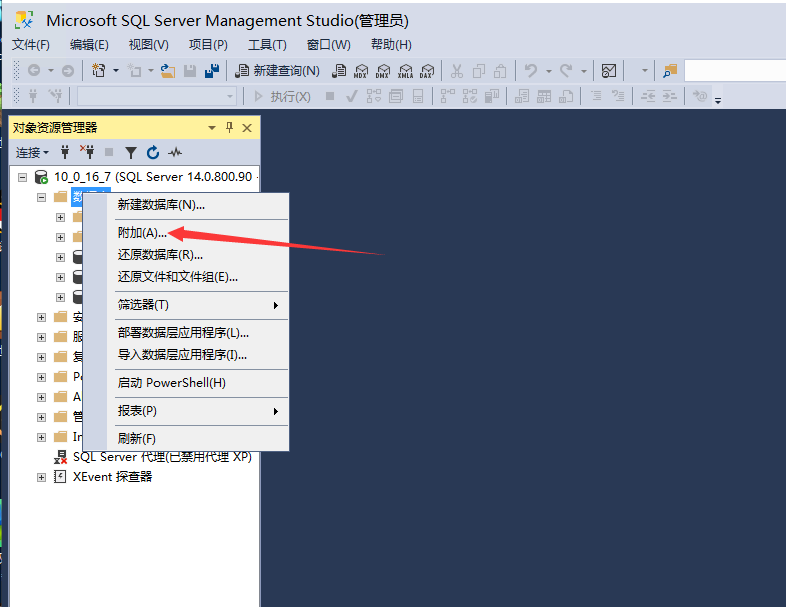Image resolution: width=786 pixels, height=607 pixels.
Task: Click the Save All icon in toolbar
Action: (212, 70)
